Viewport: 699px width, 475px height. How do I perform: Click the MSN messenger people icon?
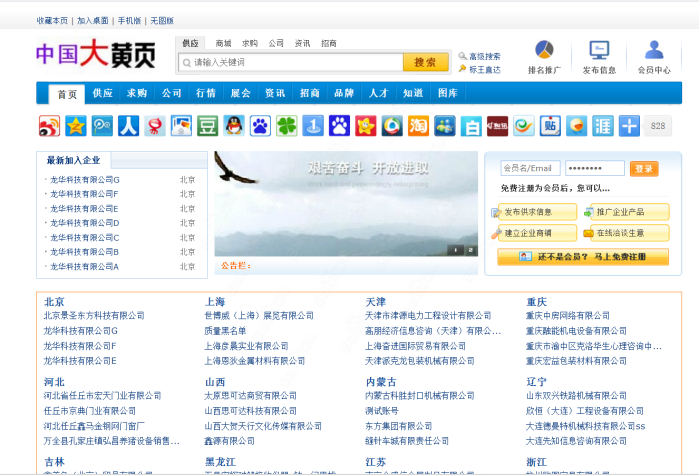[x=444, y=126]
